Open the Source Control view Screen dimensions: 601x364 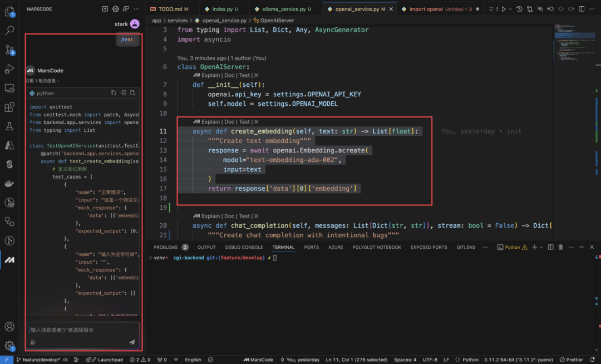tap(9, 50)
